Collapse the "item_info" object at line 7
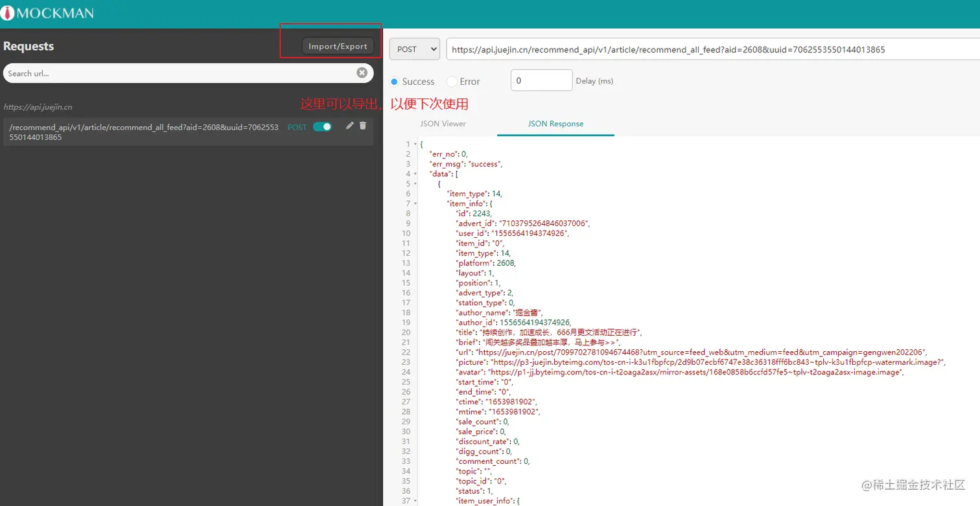 click(415, 203)
